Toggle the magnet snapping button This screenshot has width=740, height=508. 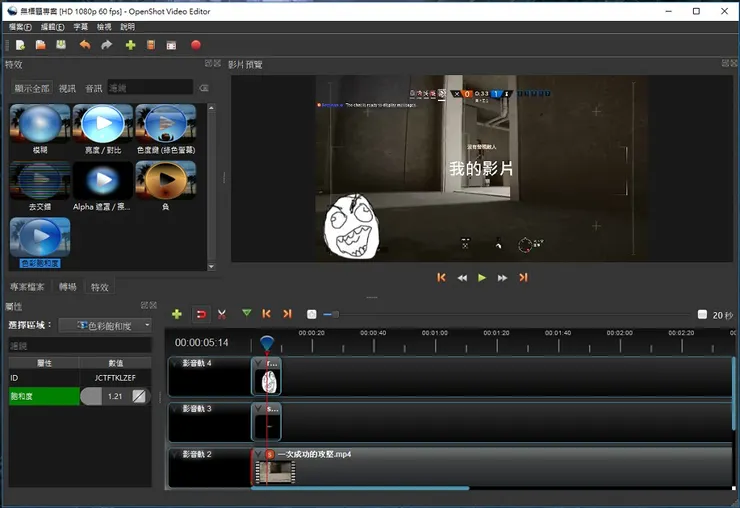point(201,314)
